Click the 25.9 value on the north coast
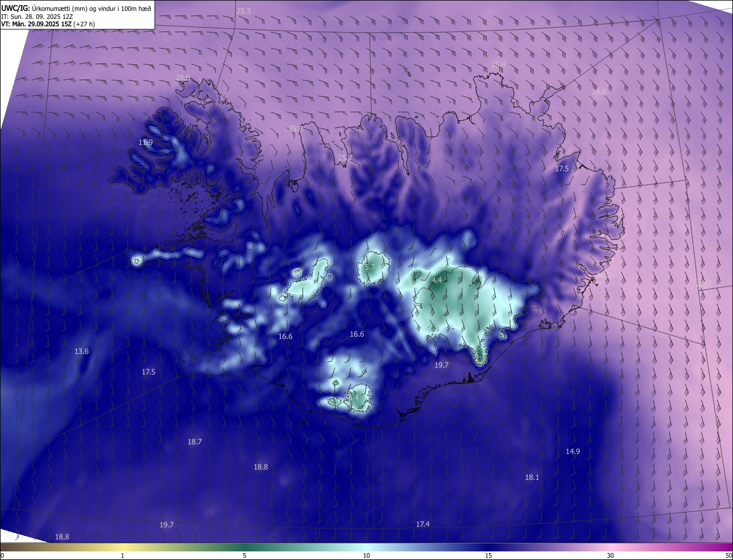This screenshot has height=560, width=733. tap(295, 129)
